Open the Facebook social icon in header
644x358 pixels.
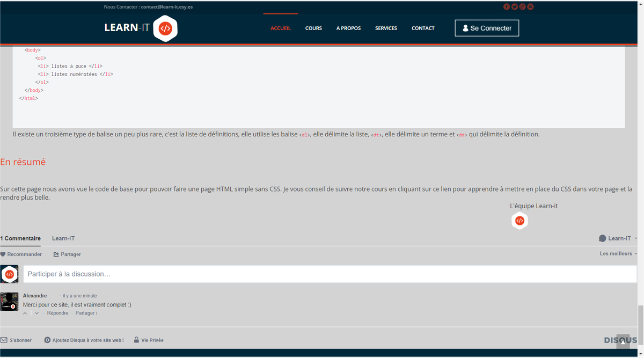[x=506, y=7]
